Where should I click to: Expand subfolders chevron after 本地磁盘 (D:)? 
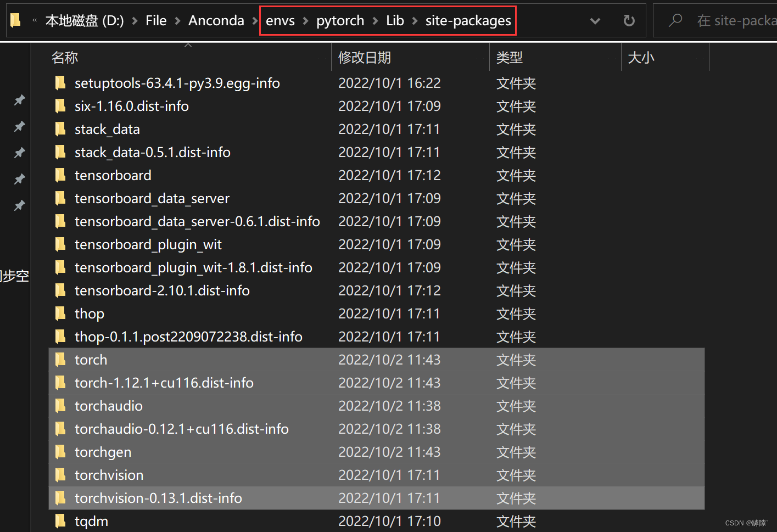point(135,21)
